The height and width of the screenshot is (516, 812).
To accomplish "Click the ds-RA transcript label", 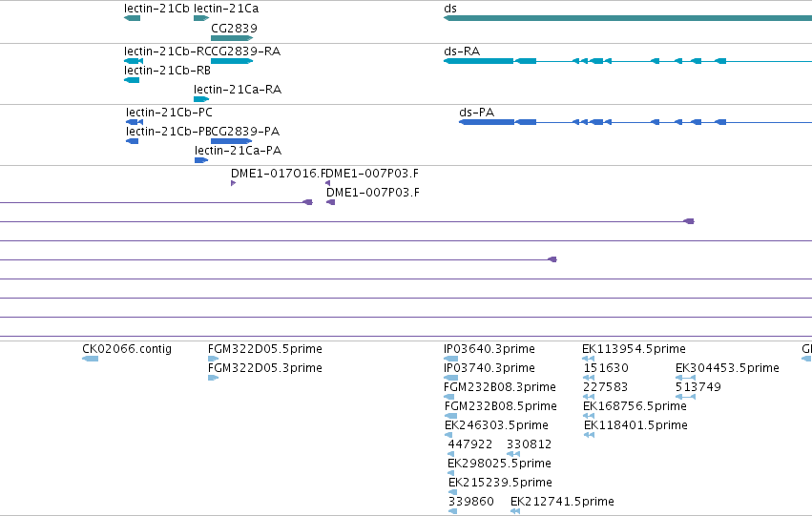I will (462, 52).
